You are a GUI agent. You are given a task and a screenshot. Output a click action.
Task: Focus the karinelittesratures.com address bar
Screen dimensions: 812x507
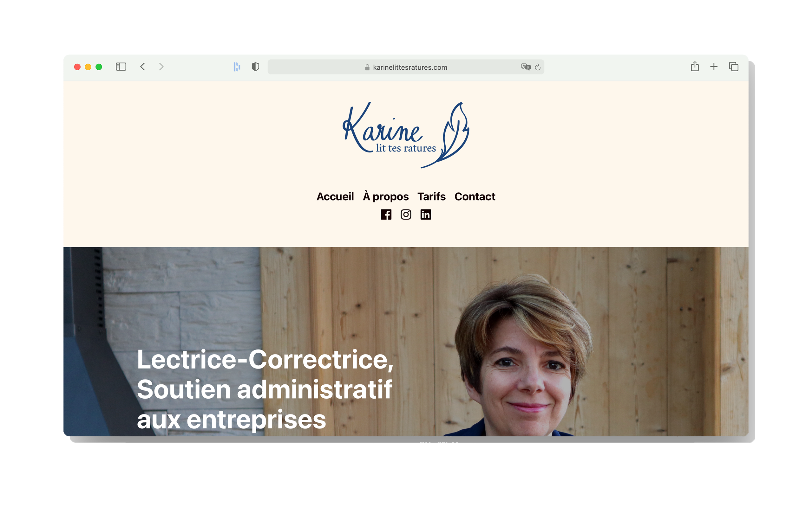point(406,67)
